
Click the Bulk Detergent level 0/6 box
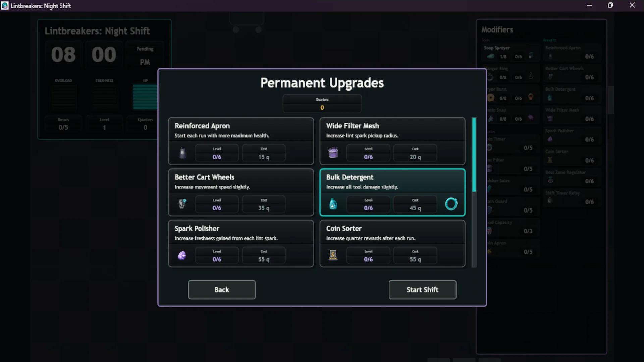[368, 204]
